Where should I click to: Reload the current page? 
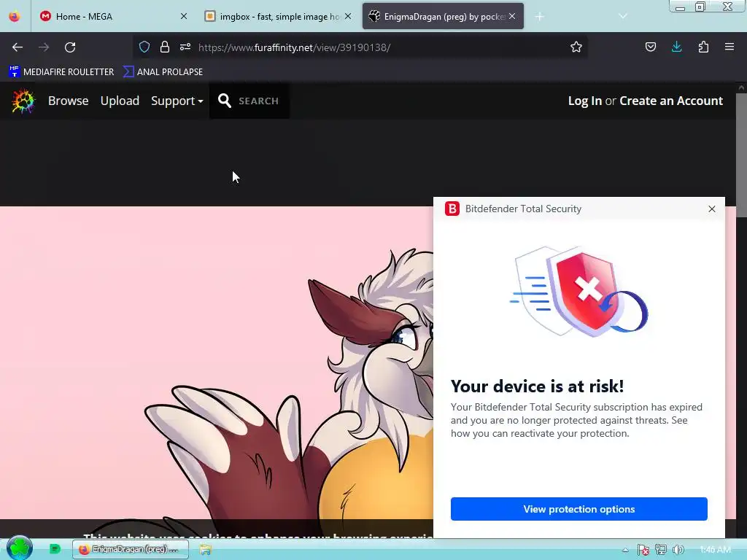click(x=70, y=47)
